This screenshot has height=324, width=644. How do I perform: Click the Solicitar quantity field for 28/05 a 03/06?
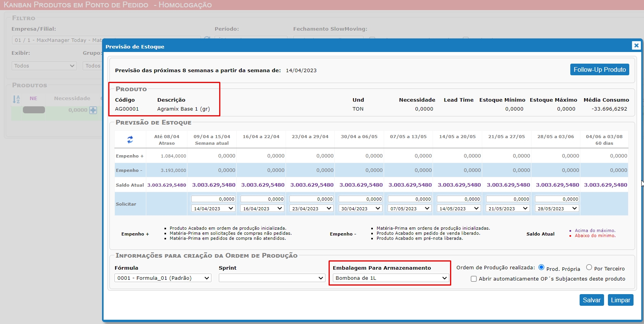point(557,199)
